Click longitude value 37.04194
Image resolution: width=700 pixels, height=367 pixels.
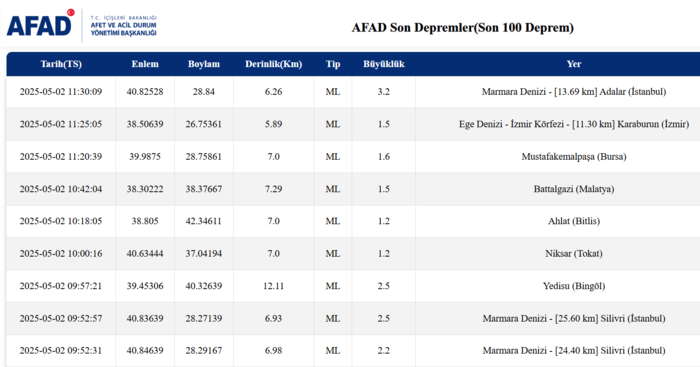pos(204,254)
